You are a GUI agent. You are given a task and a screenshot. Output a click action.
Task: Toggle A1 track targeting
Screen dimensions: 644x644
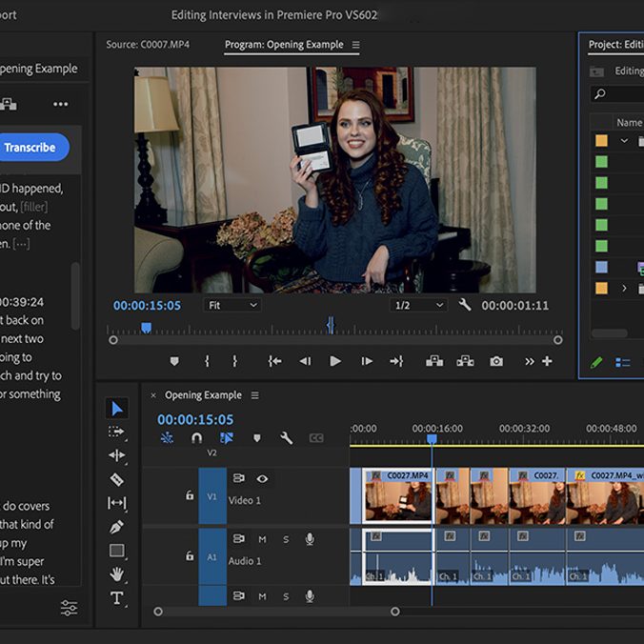click(211, 557)
